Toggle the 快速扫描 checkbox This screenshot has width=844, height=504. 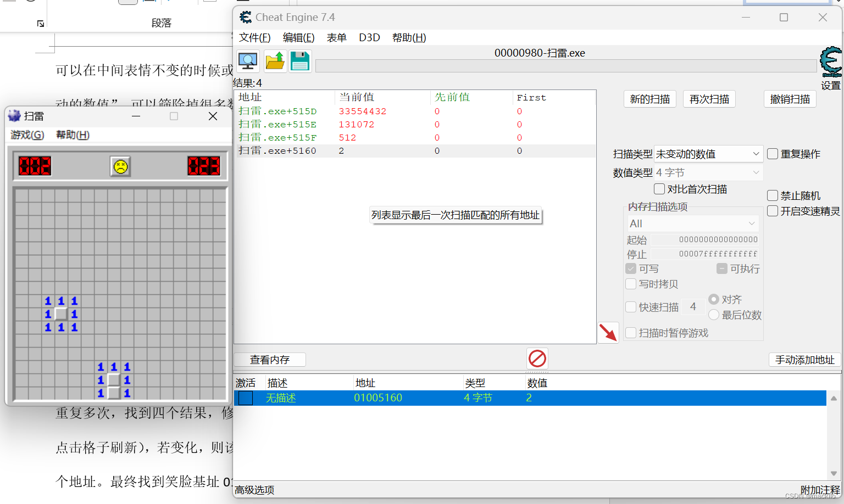[x=631, y=307]
